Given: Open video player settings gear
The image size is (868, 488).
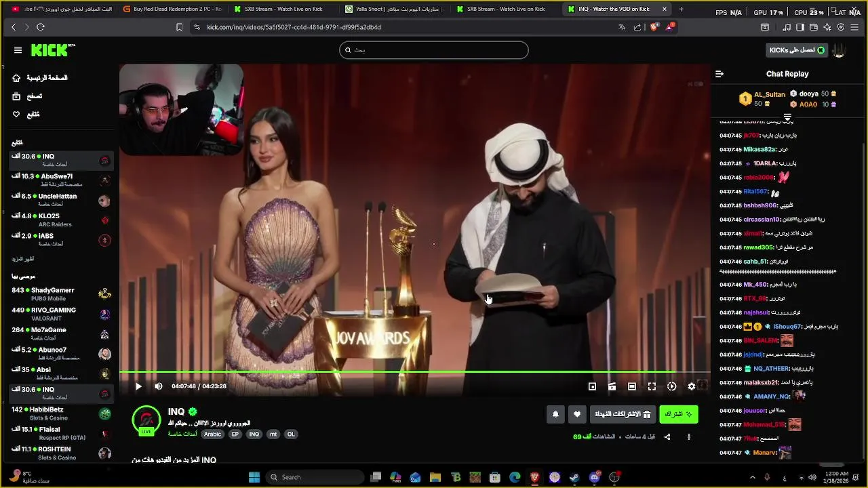Looking at the screenshot, I should pos(692,386).
